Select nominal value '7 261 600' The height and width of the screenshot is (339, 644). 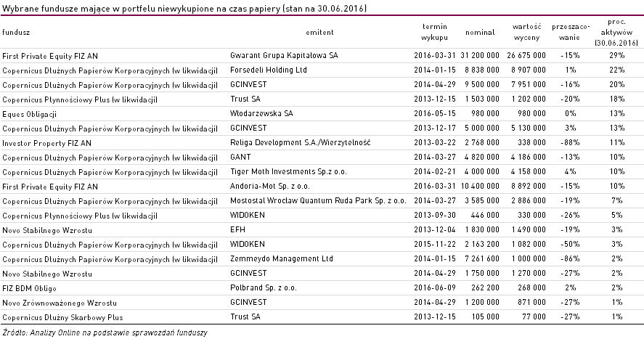click(482, 258)
